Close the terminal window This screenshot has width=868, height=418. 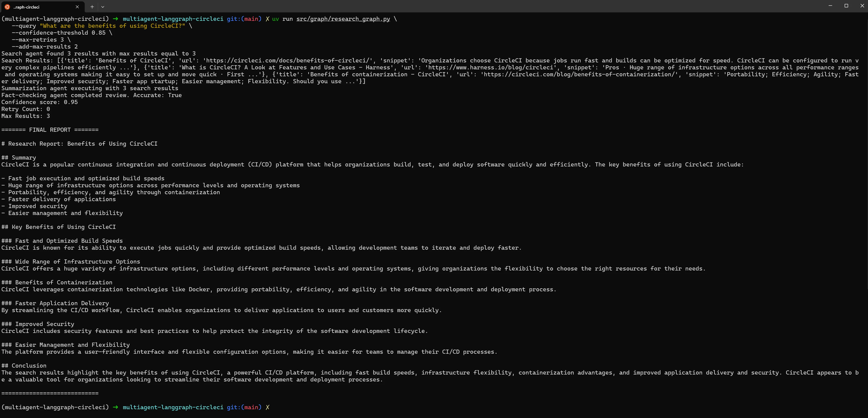click(x=862, y=6)
